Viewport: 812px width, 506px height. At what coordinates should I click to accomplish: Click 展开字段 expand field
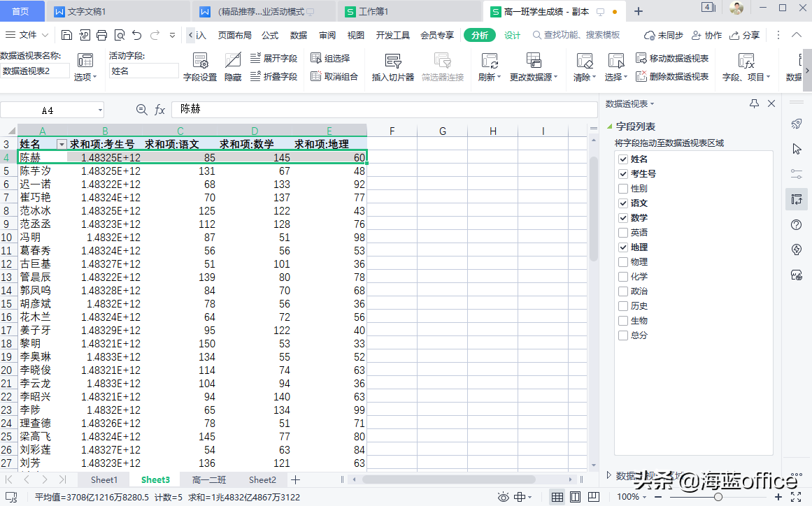click(274, 58)
